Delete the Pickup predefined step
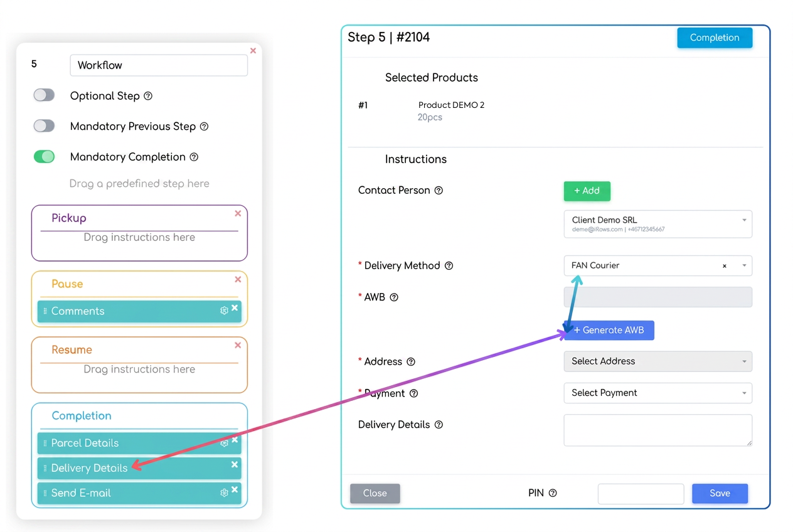The image size is (793, 532). [x=238, y=213]
